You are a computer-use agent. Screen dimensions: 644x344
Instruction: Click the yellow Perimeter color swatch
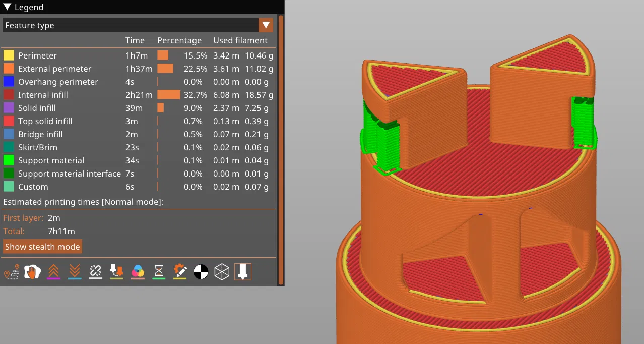9,55
